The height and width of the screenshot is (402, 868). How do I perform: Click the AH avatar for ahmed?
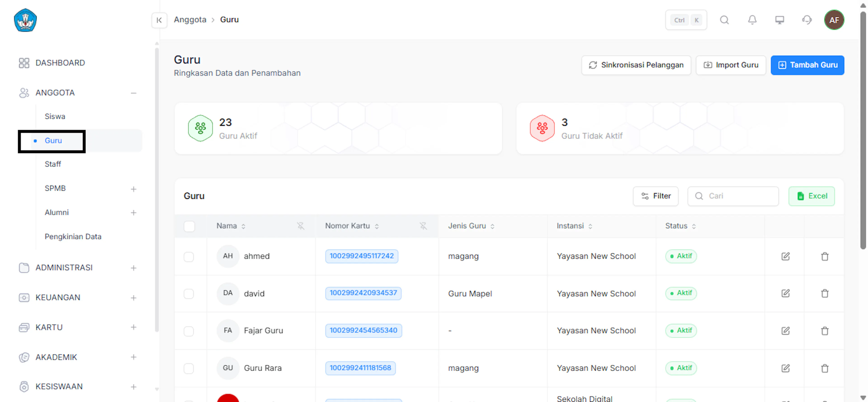(228, 256)
